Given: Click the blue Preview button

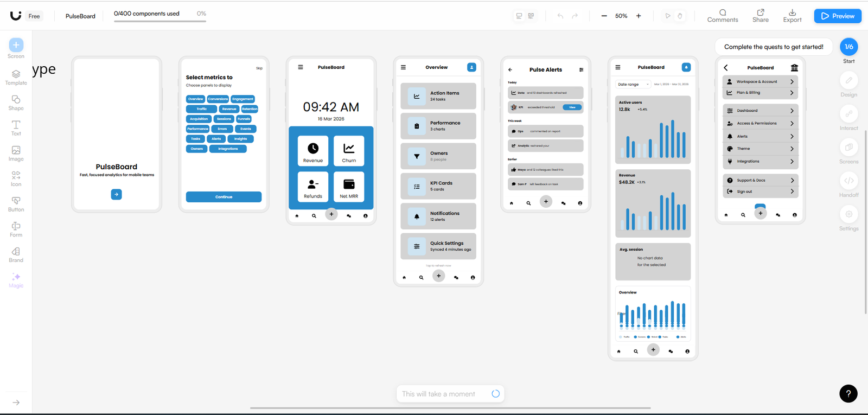Looking at the screenshot, I should (838, 16).
